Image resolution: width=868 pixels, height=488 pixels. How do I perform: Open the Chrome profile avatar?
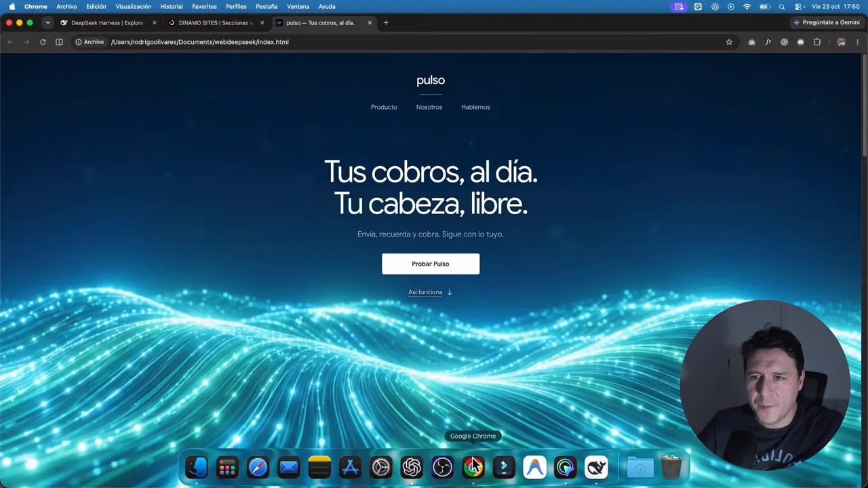pos(841,42)
